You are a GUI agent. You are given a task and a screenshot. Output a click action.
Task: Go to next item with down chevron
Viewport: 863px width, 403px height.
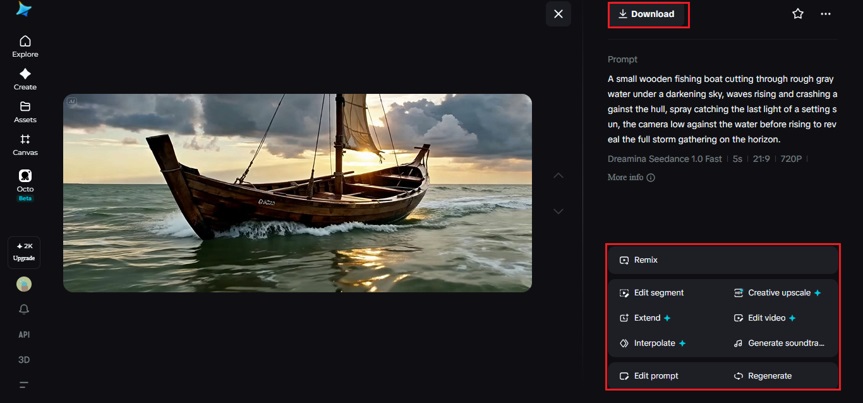click(x=558, y=211)
